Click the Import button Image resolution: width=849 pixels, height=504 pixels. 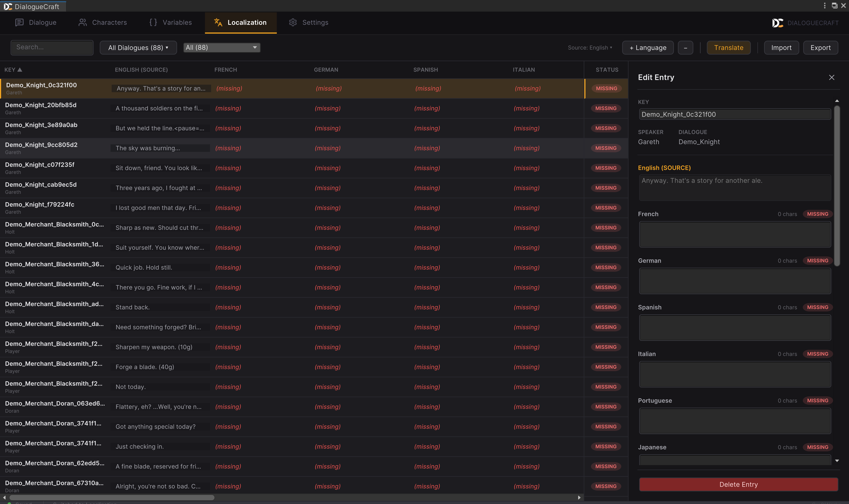pyautogui.click(x=781, y=48)
